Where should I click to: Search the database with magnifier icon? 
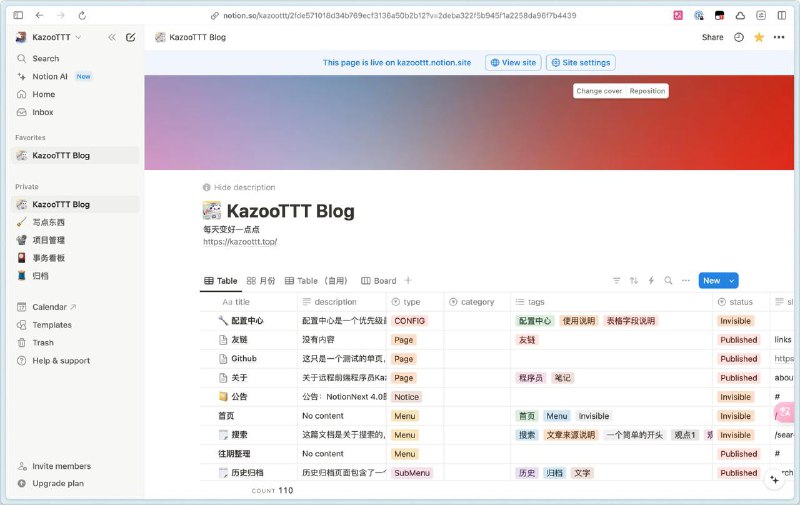(668, 281)
